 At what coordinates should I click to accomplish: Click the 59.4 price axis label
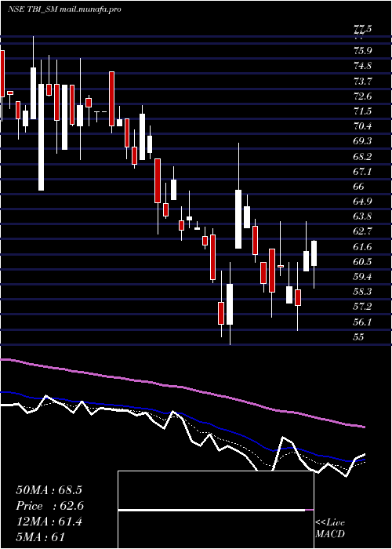click(363, 277)
